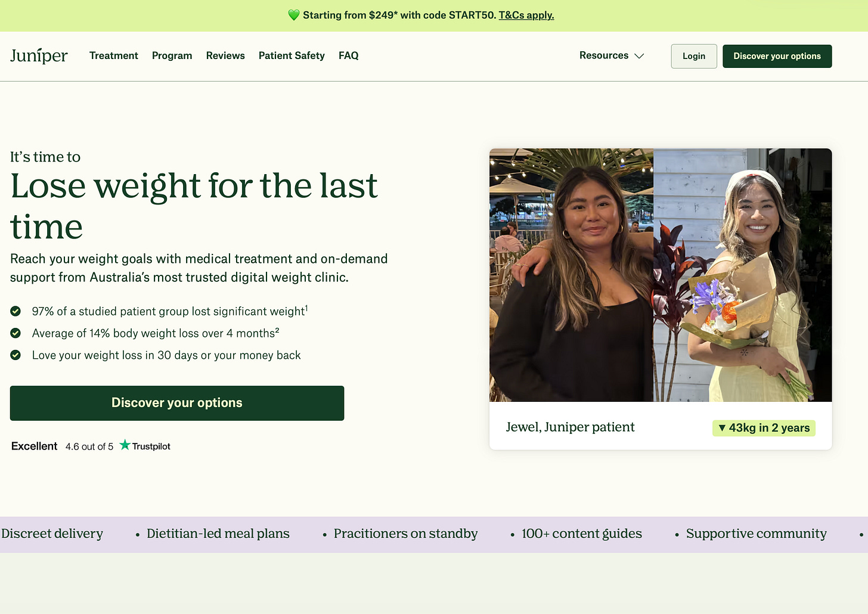Click the 43kg in 2 years badge
868x614 pixels.
pos(764,428)
